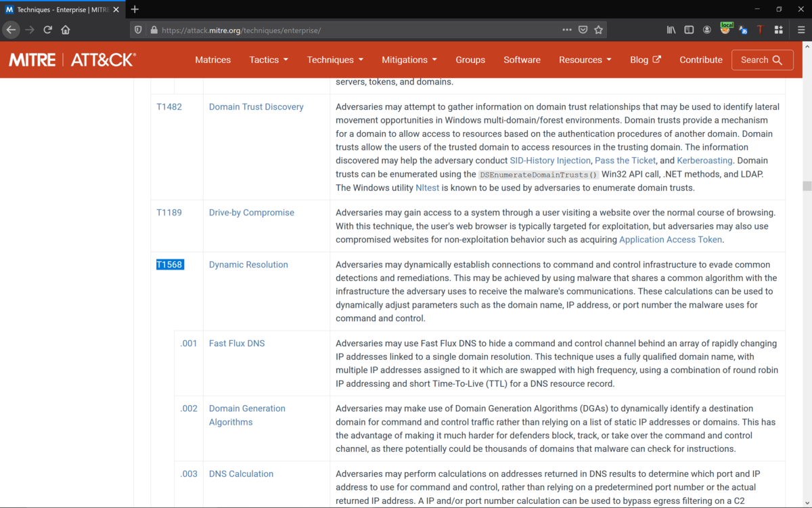The width and height of the screenshot is (812, 508).
Task: Open the DNS Calculation sub-technique
Action: tap(241, 473)
